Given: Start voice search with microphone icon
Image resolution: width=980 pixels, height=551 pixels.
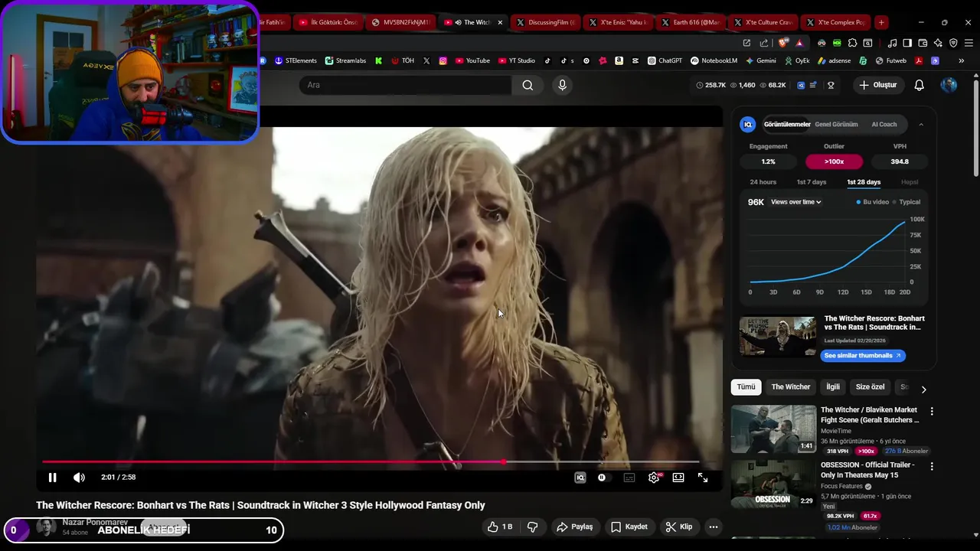Looking at the screenshot, I should point(562,85).
